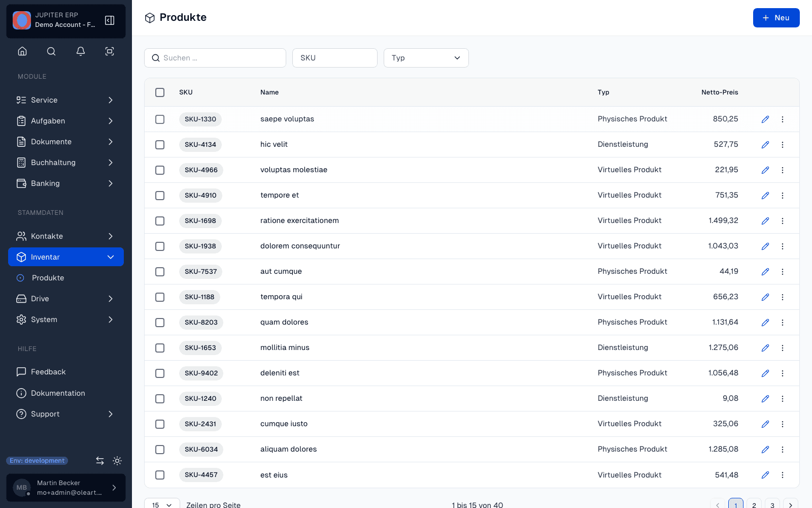Edit product SKU-4134 pencil icon

click(x=765, y=145)
